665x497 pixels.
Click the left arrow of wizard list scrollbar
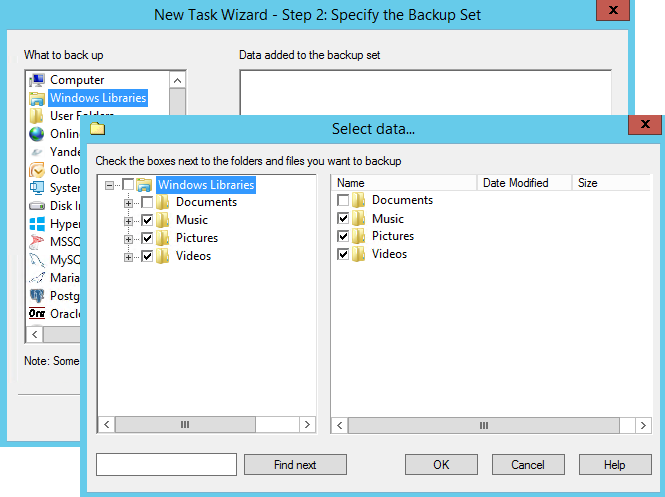pyautogui.click(x=35, y=335)
